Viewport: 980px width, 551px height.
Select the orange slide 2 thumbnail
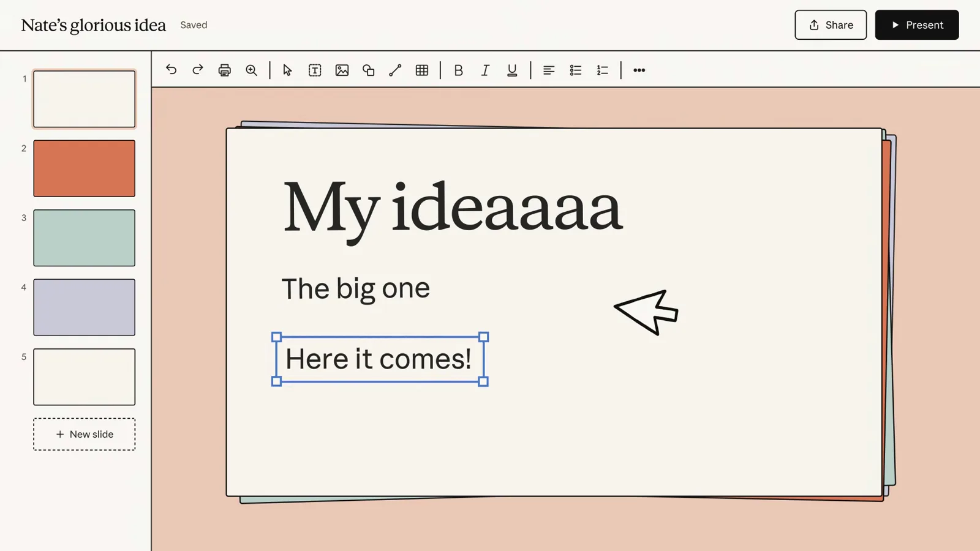pos(85,168)
